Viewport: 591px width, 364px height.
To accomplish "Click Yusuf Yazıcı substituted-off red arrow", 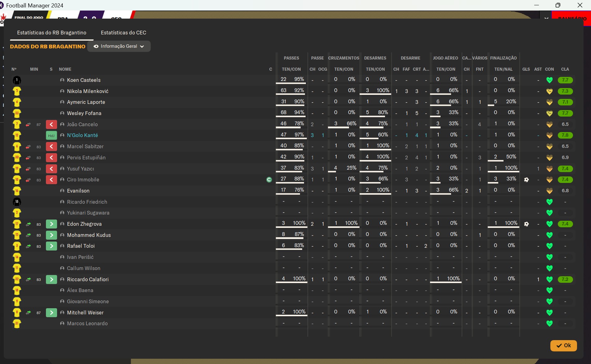I will 51,169.
